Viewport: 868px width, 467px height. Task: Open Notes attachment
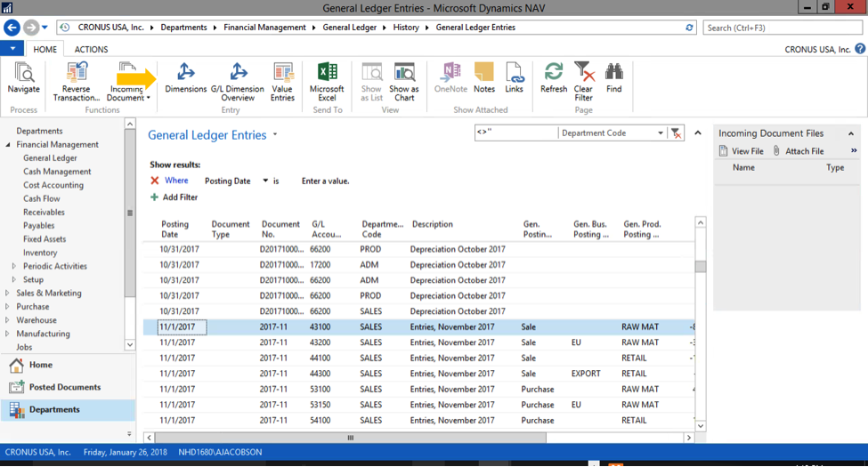point(483,78)
